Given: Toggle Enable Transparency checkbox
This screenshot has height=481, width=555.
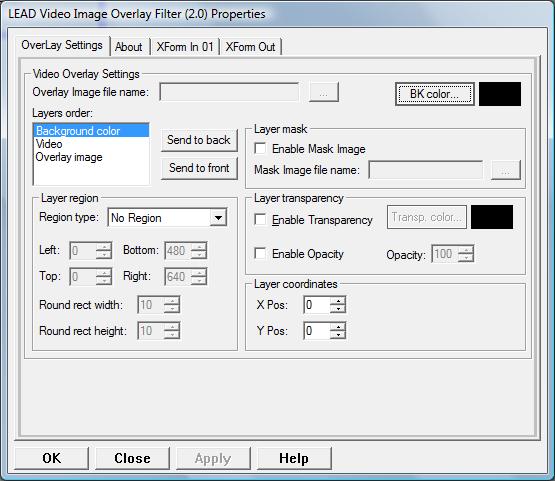Looking at the screenshot, I should pyautogui.click(x=261, y=219).
